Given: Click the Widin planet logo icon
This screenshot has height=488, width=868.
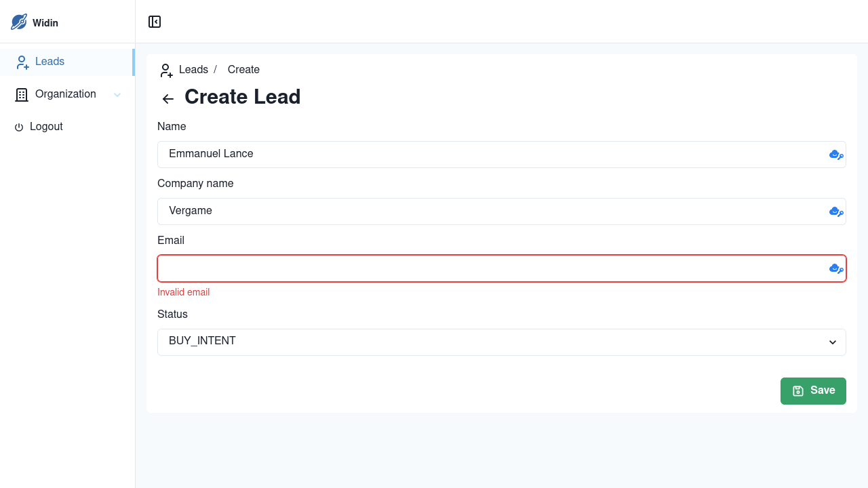Looking at the screenshot, I should pos(18,22).
